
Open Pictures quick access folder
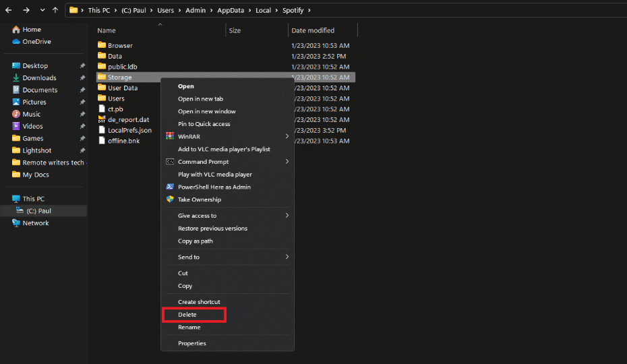[29, 102]
